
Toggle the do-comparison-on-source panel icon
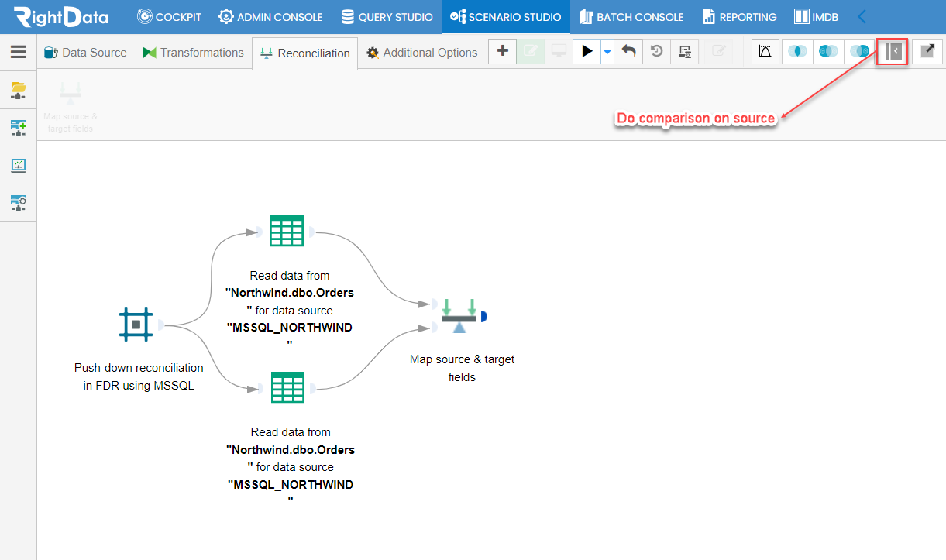click(x=893, y=51)
